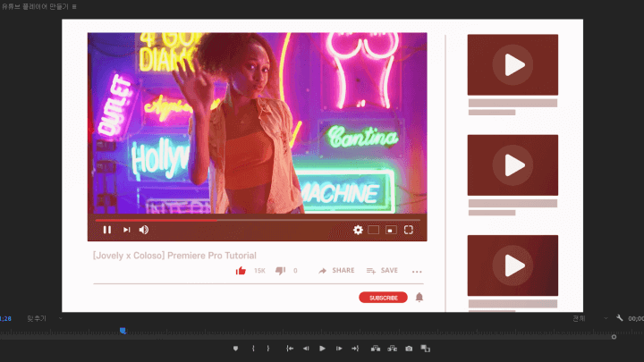The height and width of the screenshot is (362, 644).
Task: Click the blue playhead on the time ruler
Action: coord(123,331)
